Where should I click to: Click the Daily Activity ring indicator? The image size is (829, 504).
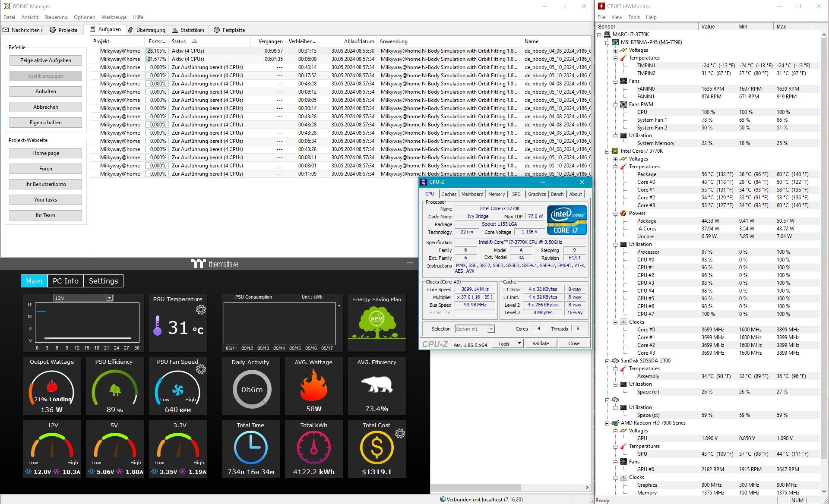pyautogui.click(x=252, y=389)
